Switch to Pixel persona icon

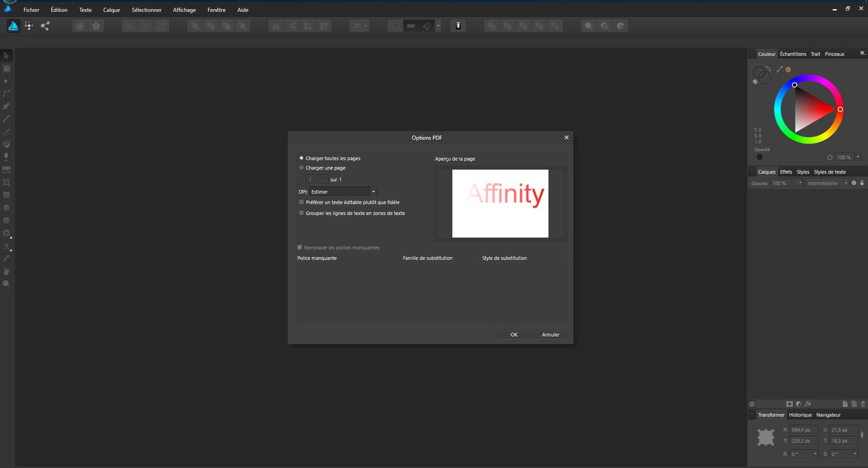click(x=29, y=26)
